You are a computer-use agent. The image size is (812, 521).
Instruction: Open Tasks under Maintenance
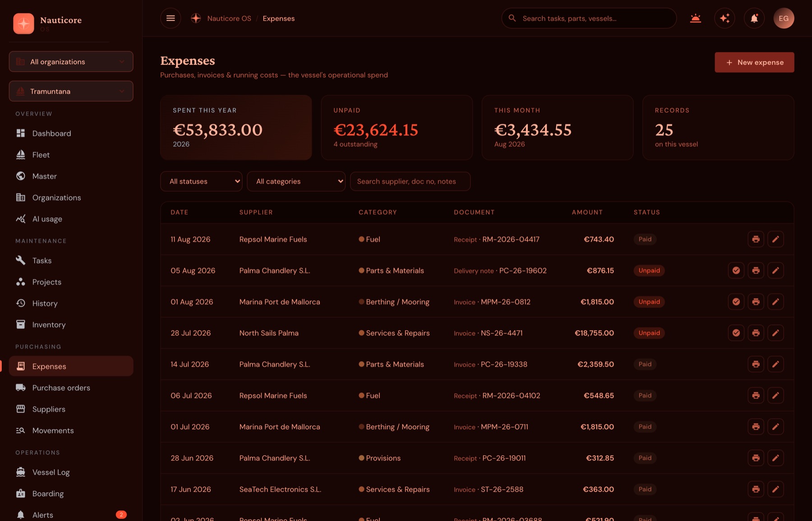pos(71,261)
